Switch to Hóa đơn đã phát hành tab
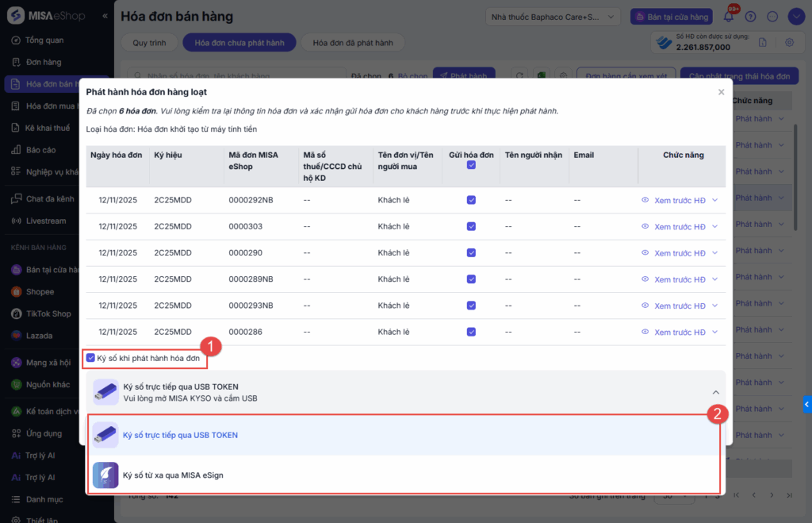The height and width of the screenshot is (523, 812). 353,43
